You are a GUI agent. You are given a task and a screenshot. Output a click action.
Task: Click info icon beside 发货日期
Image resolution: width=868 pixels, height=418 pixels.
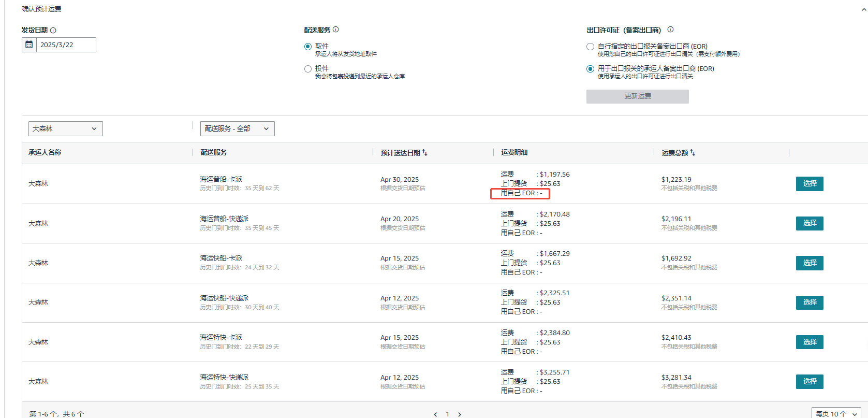[x=53, y=31]
